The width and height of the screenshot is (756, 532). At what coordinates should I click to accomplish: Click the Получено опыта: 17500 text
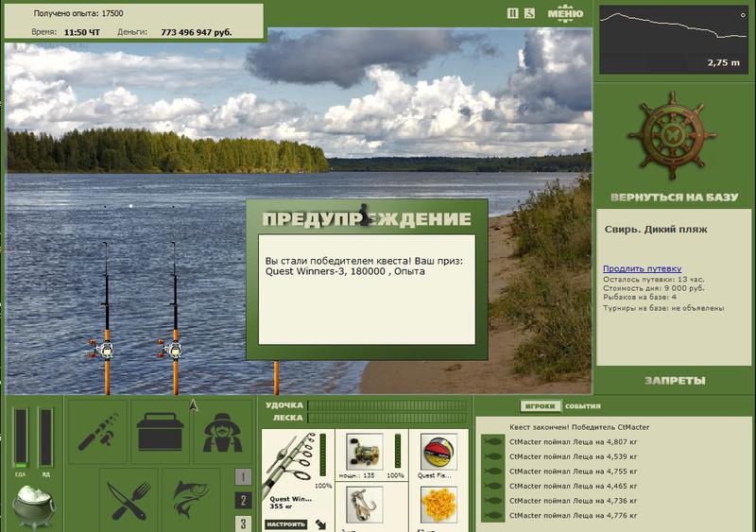[x=78, y=13]
